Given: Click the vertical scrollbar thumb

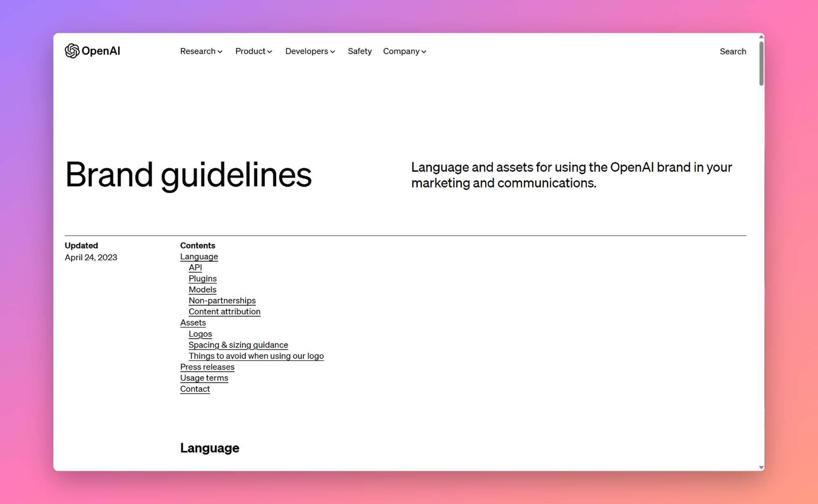Looking at the screenshot, I should pyautogui.click(x=761, y=63).
